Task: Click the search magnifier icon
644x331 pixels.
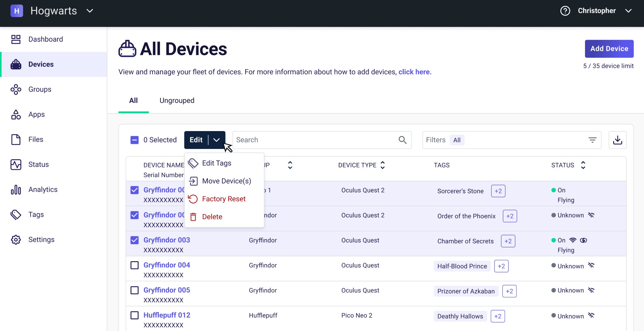Action: click(402, 140)
